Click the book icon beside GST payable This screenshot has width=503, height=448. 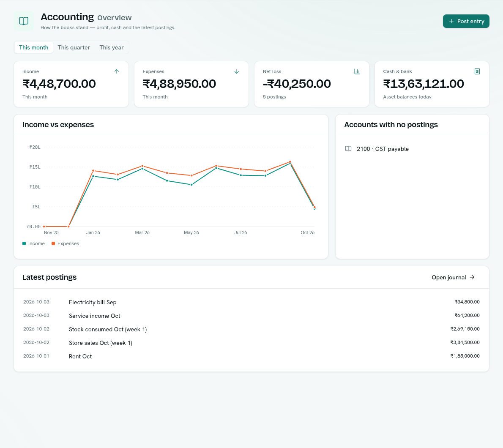pos(348,149)
